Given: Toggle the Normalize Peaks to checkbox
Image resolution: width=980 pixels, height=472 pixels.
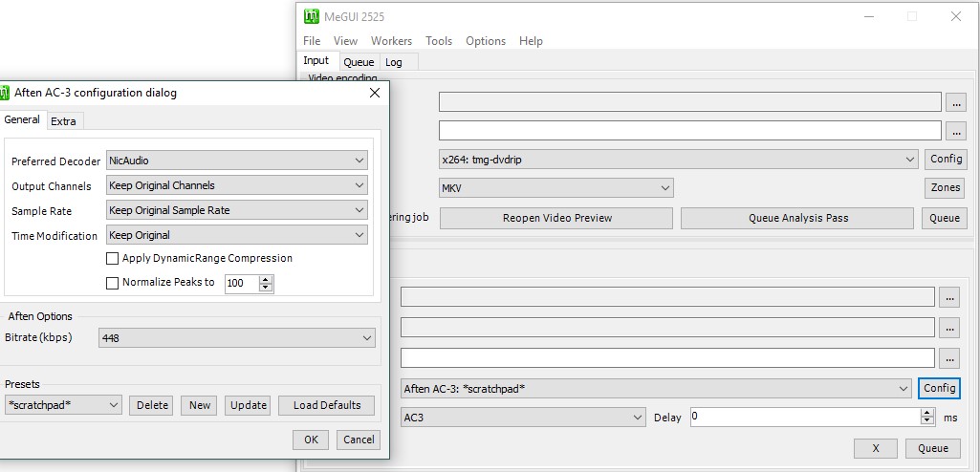Looking at the screenshot, I should tap(113, 283).
